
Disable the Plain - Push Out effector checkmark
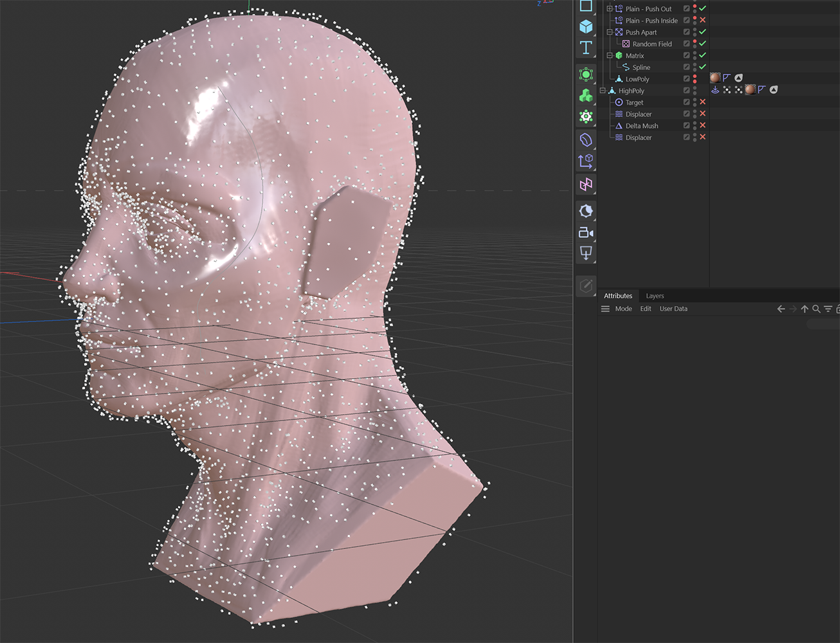pos(703,8)
